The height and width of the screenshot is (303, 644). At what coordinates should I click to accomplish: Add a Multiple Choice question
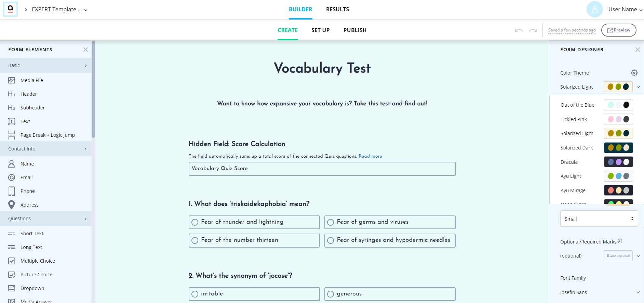click(x=38, y=261)
